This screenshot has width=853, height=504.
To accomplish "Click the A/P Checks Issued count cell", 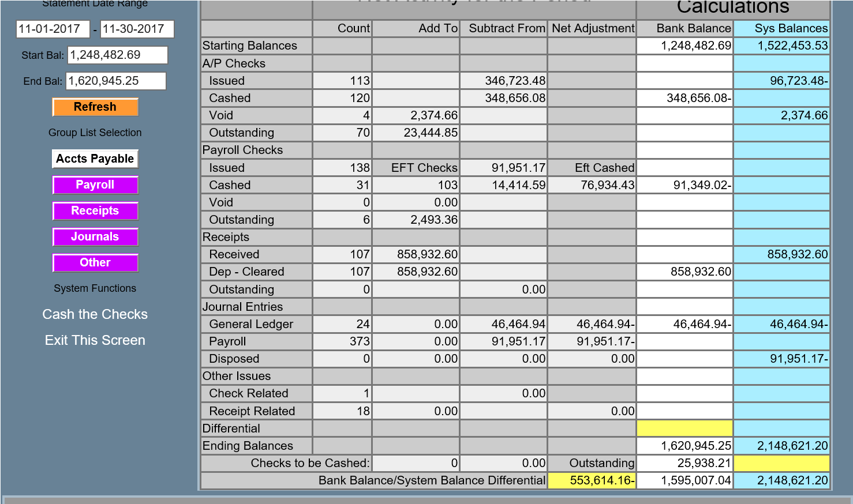I will [x=342, y=81].
